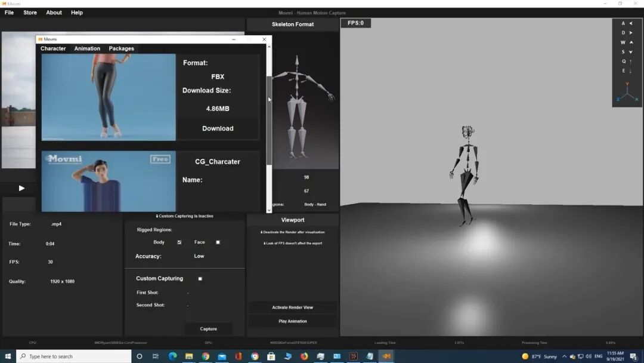
Task: Open Task View on the taskbar
Action: point(155,356)
